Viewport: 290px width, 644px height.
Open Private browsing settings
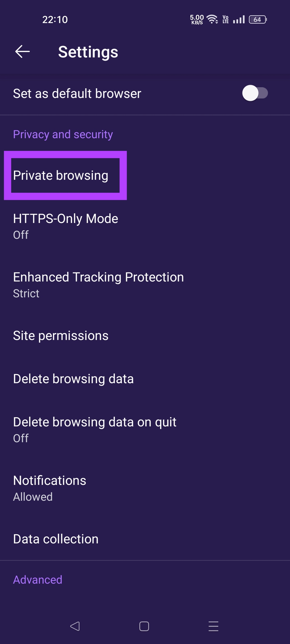[60, 175]
